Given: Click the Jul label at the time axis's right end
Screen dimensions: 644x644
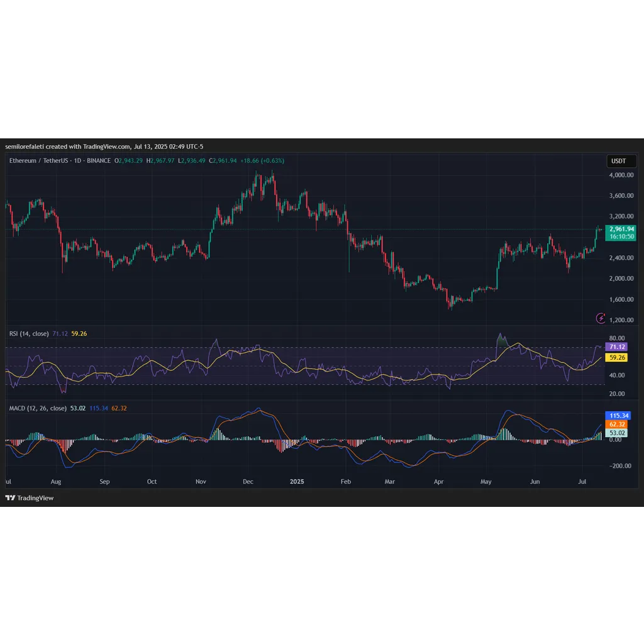Looking at the screenshot, I should click(x=582, y=481).
